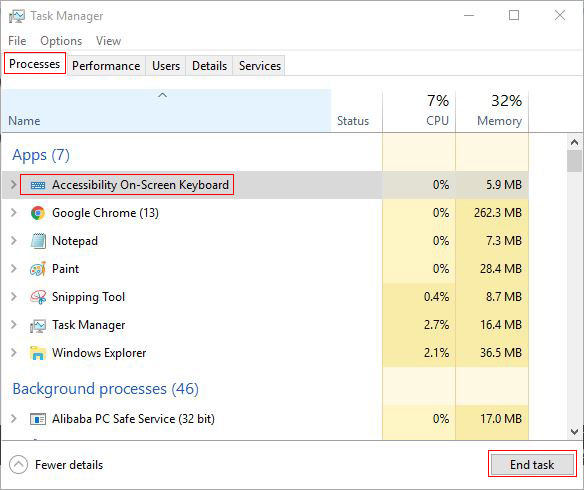The height and width of the screenshot is (490, 584).
Task: Click the scrollbar up arrow
Action: click(x=574, y=142)
